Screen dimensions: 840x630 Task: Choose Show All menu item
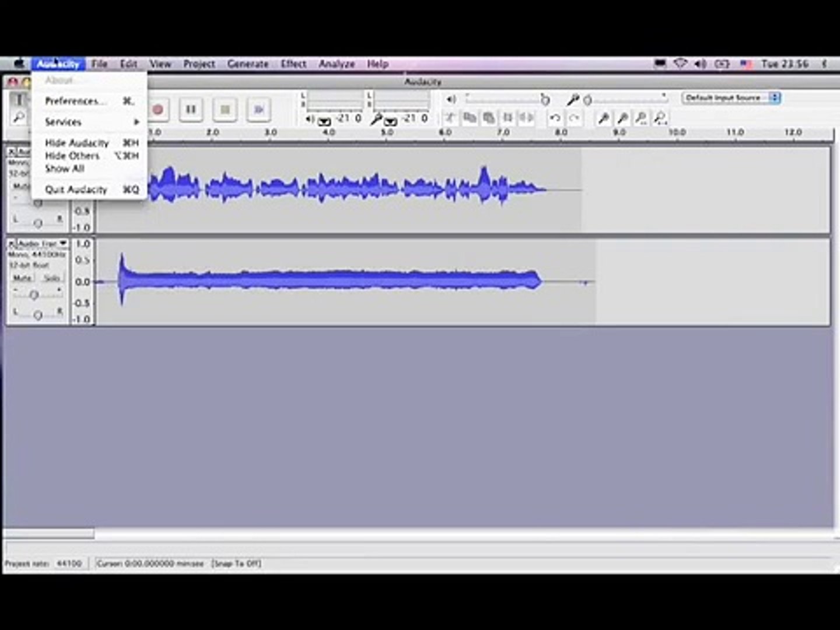89,169
